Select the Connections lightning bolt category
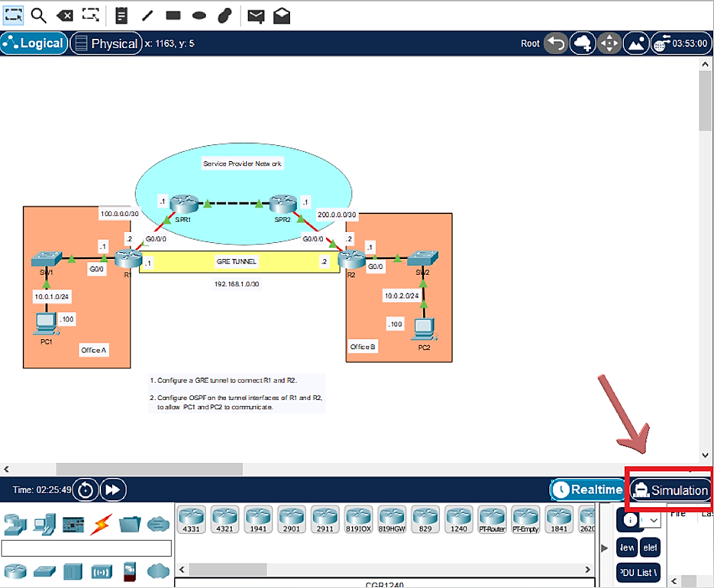This screenshot has width=714, height=588. pos(102,524)
